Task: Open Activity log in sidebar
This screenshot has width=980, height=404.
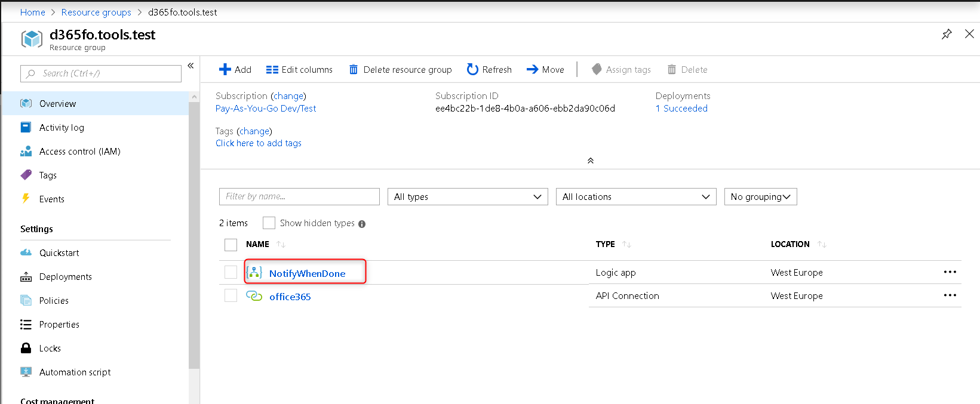Action: (x=62, y=128)
